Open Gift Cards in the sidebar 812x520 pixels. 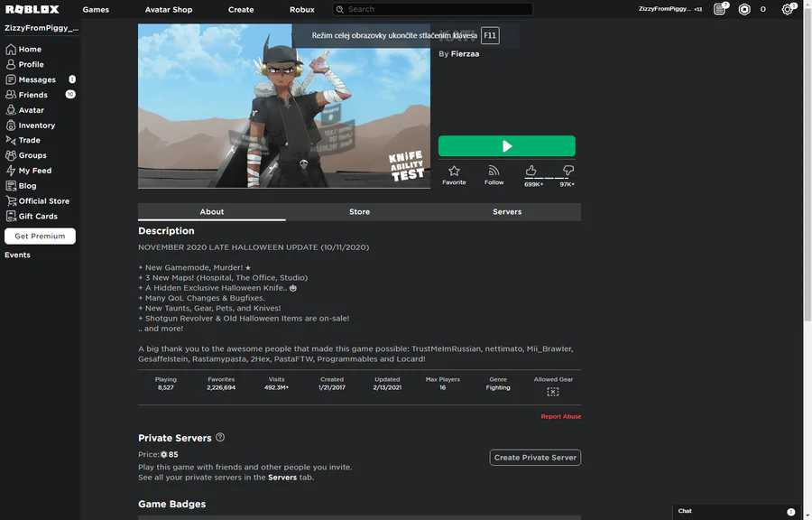[32, 216]
